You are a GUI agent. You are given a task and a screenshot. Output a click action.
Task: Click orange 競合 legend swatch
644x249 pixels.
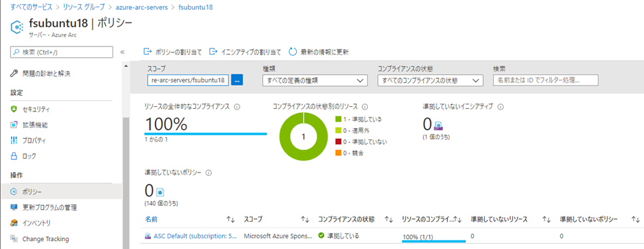coord(339,153)
